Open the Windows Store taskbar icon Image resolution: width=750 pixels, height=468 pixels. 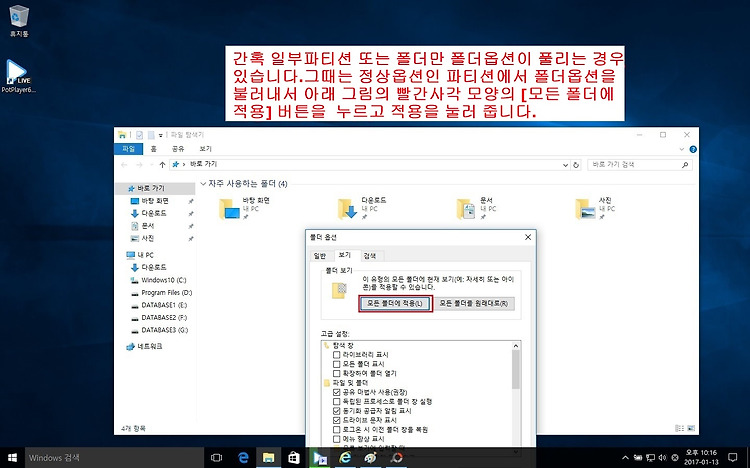[x=294, y=458]
